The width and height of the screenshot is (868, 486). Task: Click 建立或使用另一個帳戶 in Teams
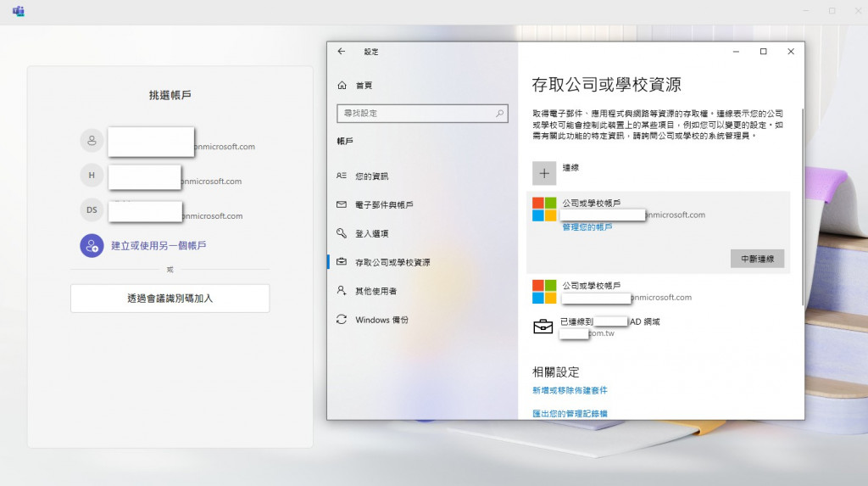pyautogui.click(x=159, y=245)
